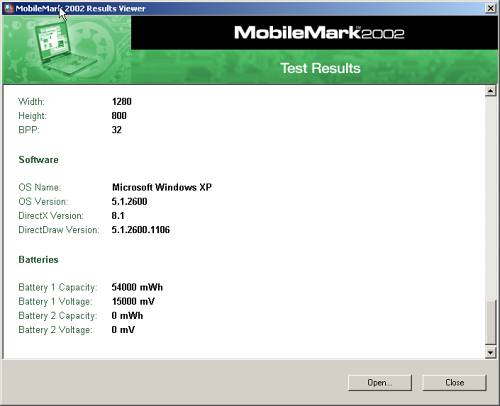Select the Height value 800

(x=119, y=116)
